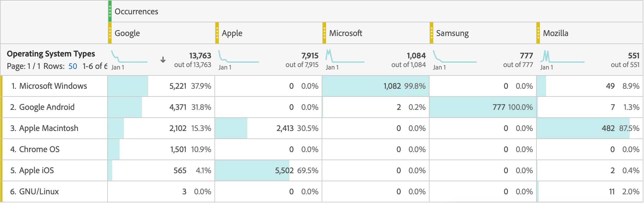
Task: Click the yellow handle beside Google header
Action: [110, 33]
